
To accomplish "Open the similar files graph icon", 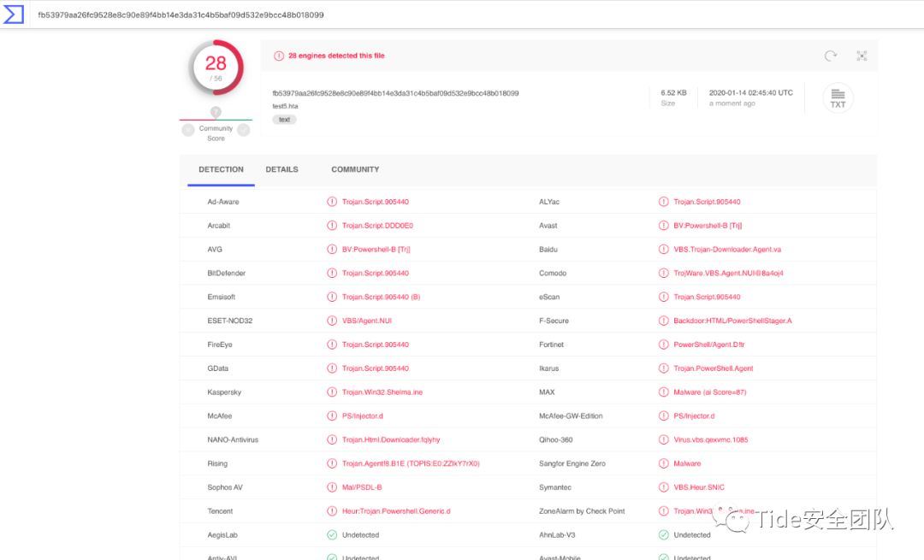I will pos(862,56).
